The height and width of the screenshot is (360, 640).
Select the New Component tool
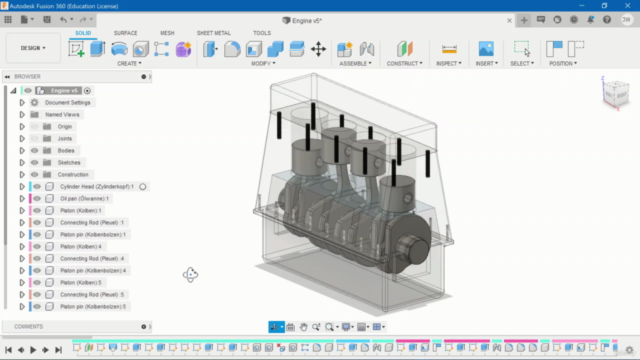(x=345, y=49)
